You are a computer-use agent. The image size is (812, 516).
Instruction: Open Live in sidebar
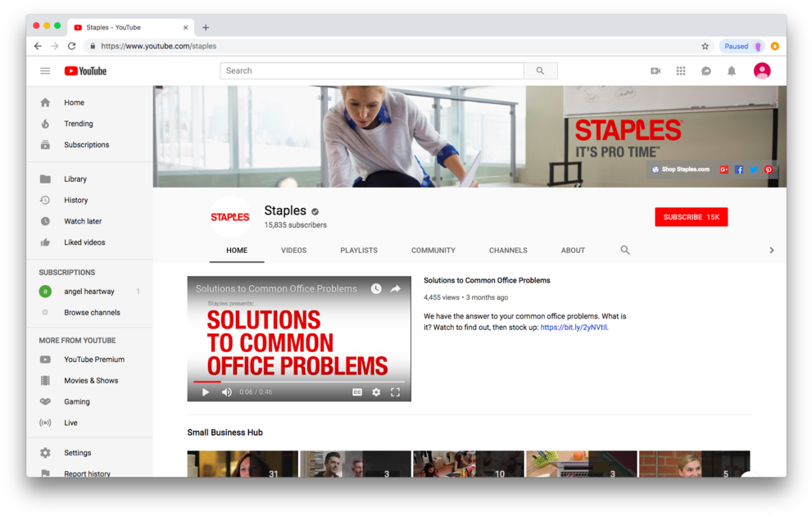point(89,423)
